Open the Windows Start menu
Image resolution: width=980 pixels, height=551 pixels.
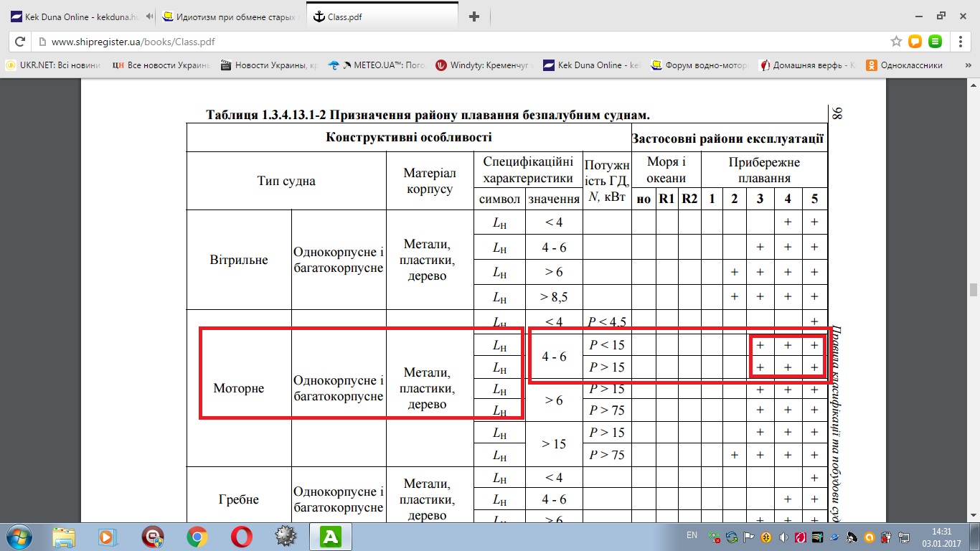(x=19, y=536)
